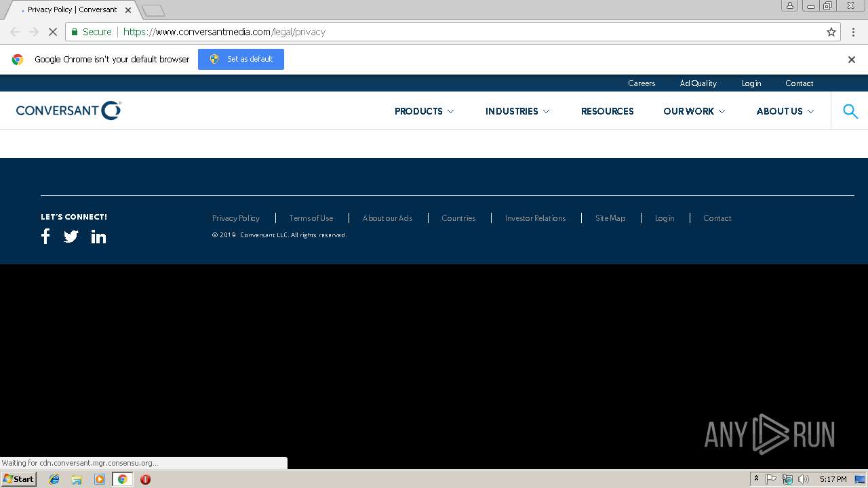
Task: Open the Resources menu item
Action: (x=608, y=111)
